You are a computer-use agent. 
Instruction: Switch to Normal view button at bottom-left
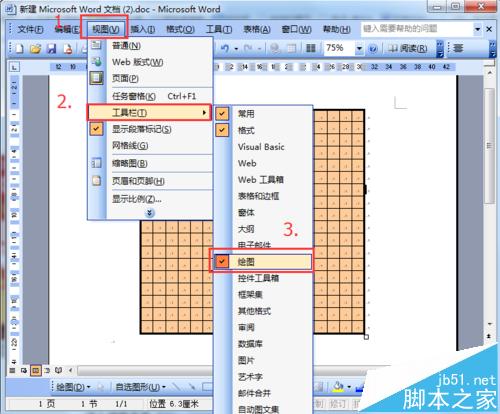click(12, 370)
